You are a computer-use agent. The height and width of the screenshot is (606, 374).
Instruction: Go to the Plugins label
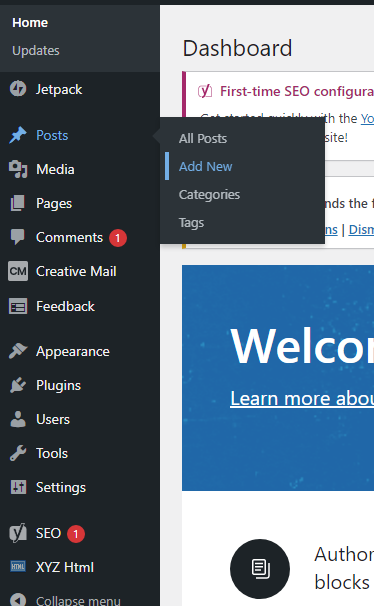coord(58,386)
